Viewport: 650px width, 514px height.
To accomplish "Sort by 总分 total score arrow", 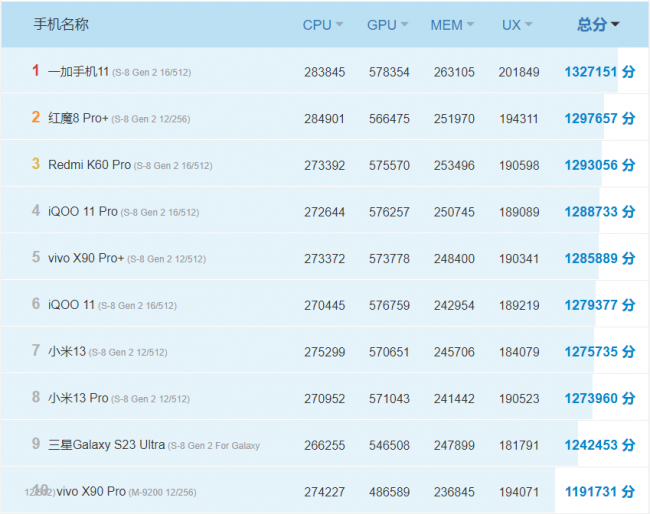I will click(615, 24).
